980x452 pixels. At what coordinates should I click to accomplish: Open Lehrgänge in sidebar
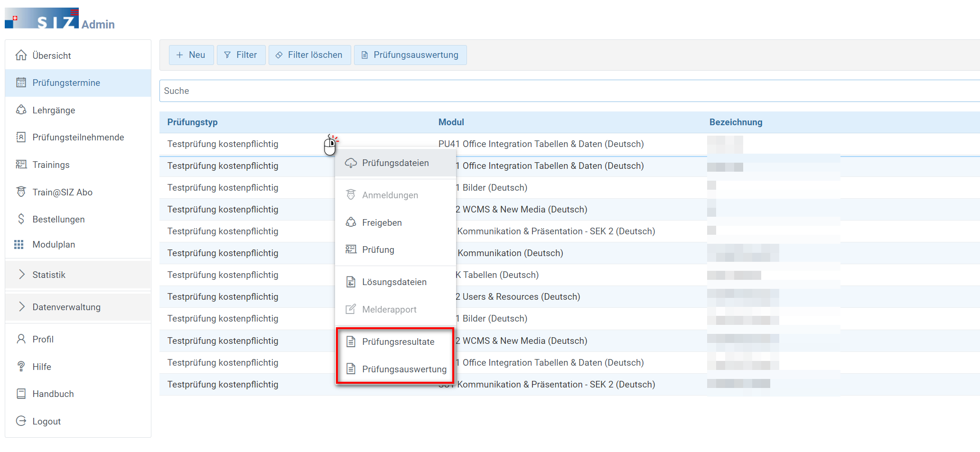78,110
